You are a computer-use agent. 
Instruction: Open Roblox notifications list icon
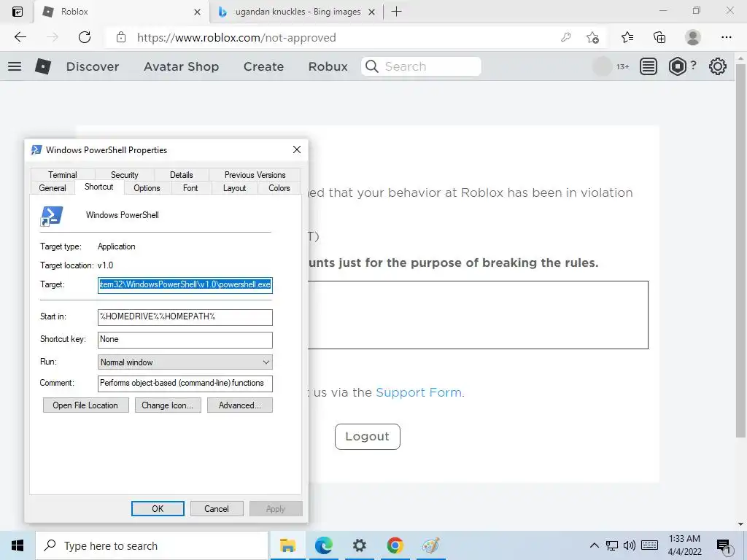pyautogui.click(x=648, y=66)
